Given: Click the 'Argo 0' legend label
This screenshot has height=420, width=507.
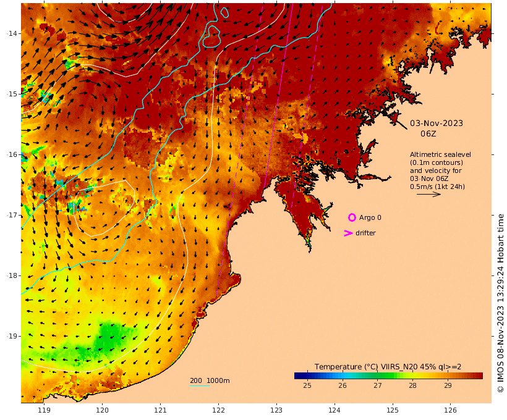Looking at the screenshot, I should pyautogui.click(x=370, y=218).
